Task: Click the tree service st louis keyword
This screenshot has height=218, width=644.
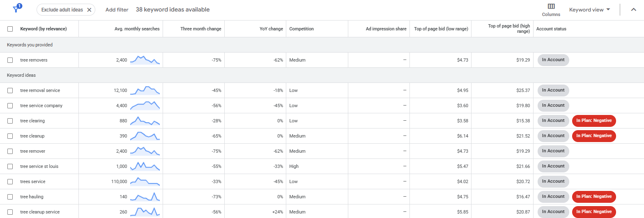Action: (x=39, y=166)
